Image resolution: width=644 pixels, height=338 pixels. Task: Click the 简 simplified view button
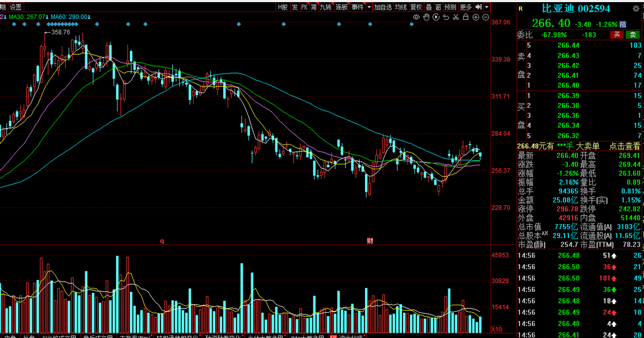click(x=313, y=7)
